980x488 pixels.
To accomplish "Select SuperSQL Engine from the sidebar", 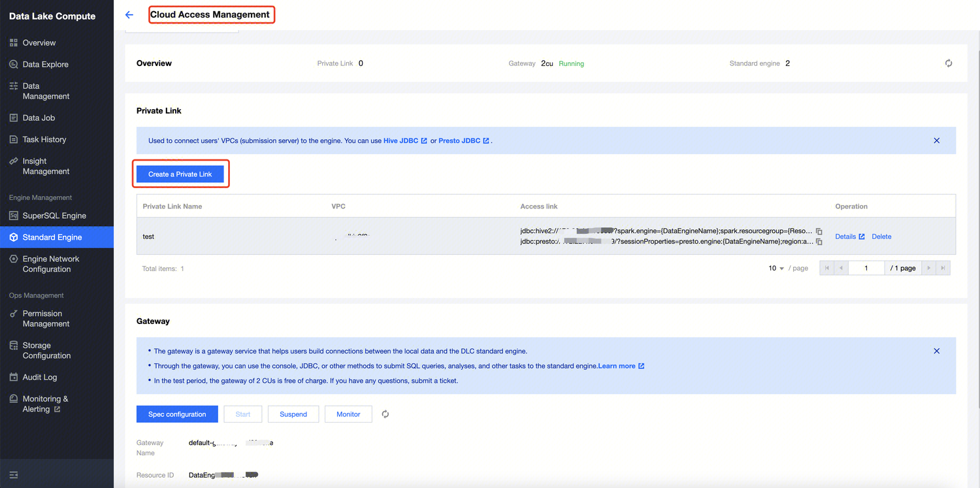I will pyautogui.click(x=54, y=216).
